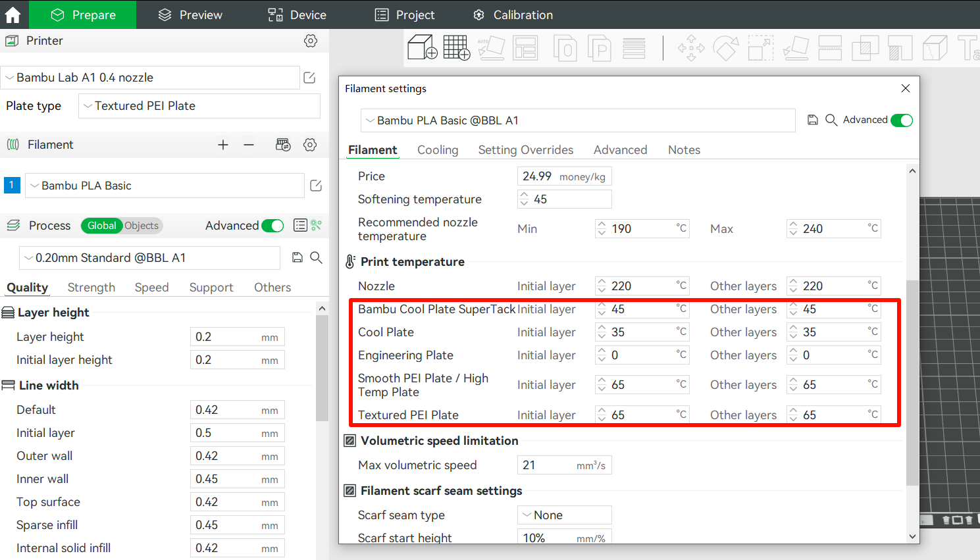Switch to the Preview tab
The height and width of the screenshot is (560, 980).
click(x=190, y=14)
